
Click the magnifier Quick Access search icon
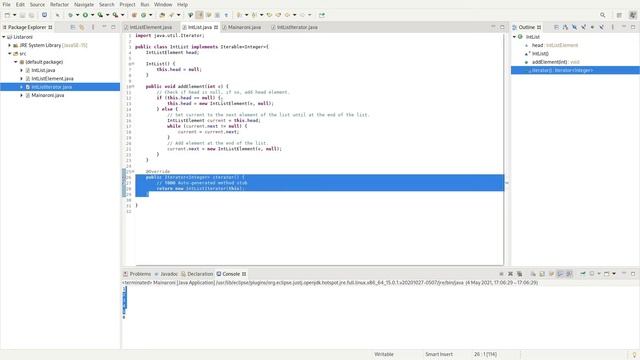pos(602,15)
